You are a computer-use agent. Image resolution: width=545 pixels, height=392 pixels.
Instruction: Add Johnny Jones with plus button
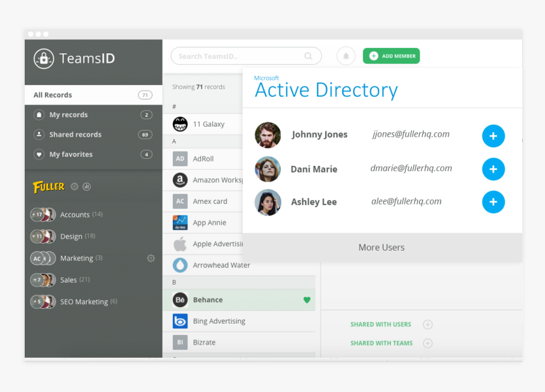tap(493, 136)
